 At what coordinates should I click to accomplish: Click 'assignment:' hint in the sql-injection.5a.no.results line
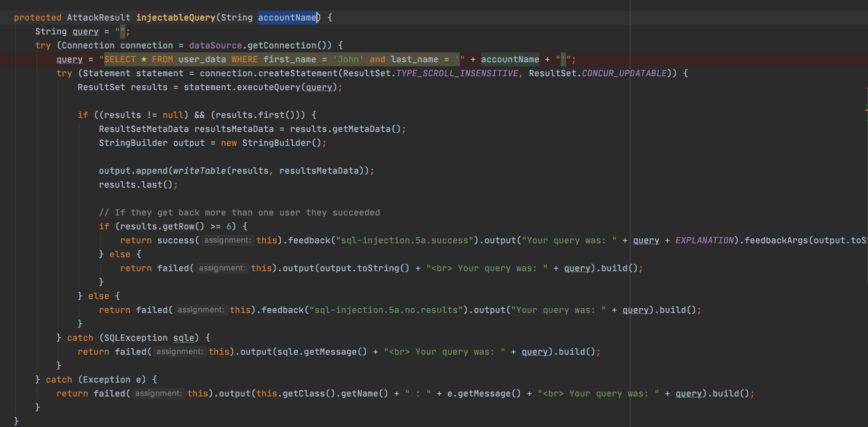tap(201, 310)
